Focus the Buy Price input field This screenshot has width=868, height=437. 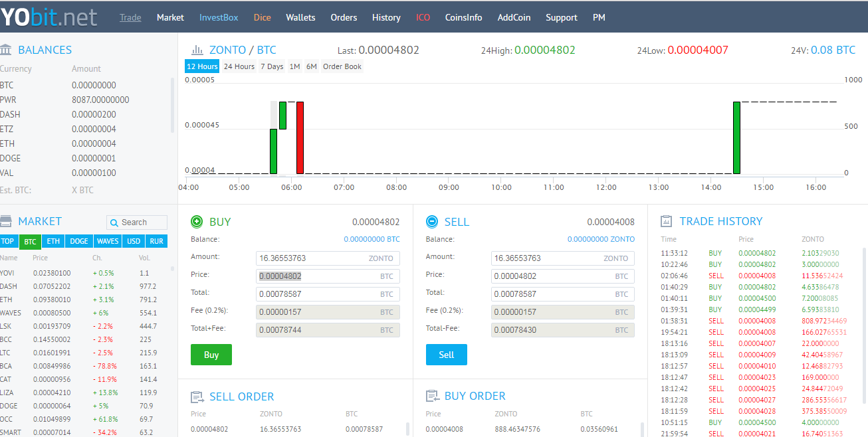point(328,276)
